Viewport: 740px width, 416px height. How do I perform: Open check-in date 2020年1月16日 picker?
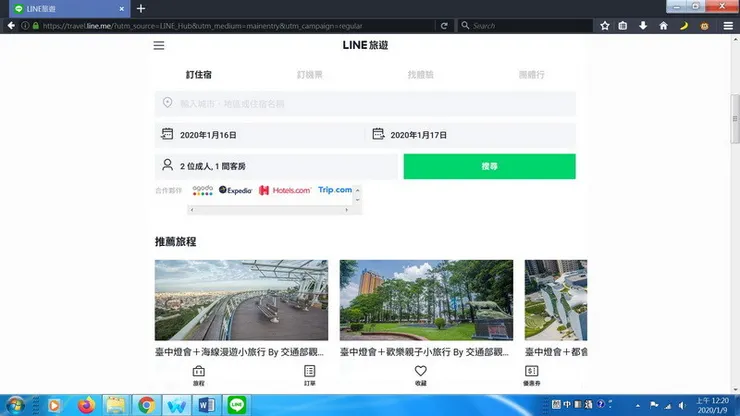pyautogui.click(x=260, y=135)
